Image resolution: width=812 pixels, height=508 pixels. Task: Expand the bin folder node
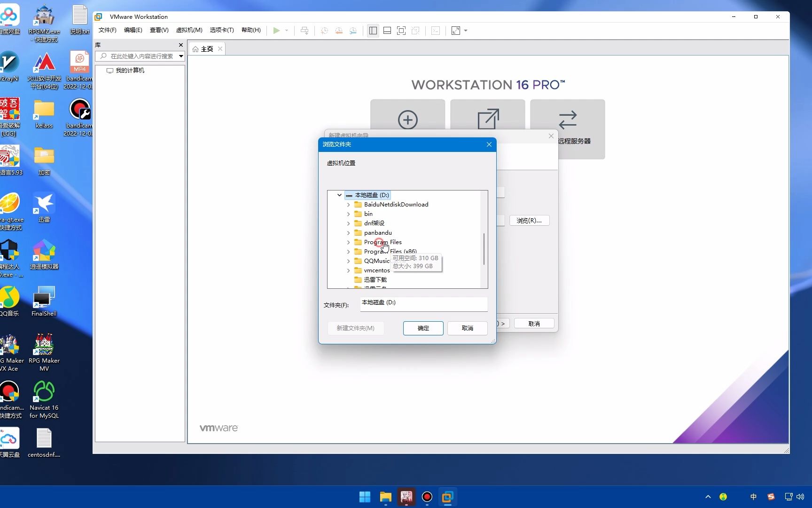348,214
